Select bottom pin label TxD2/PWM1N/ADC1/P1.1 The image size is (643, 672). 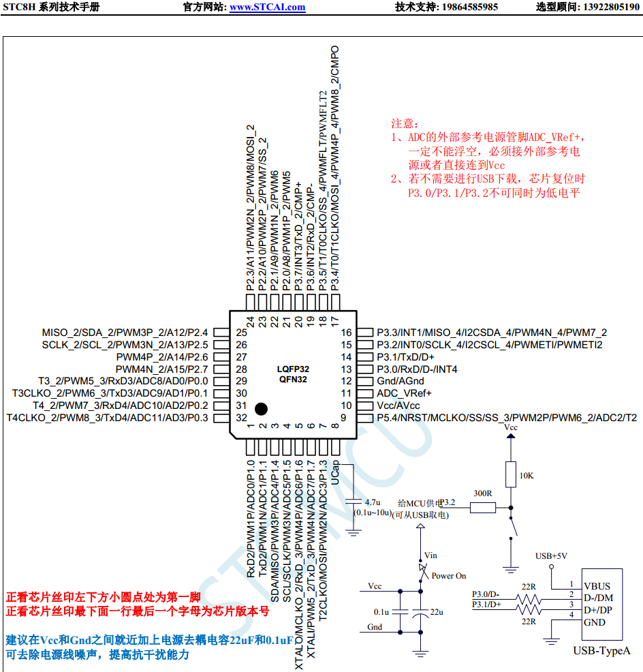click(263, 519)
